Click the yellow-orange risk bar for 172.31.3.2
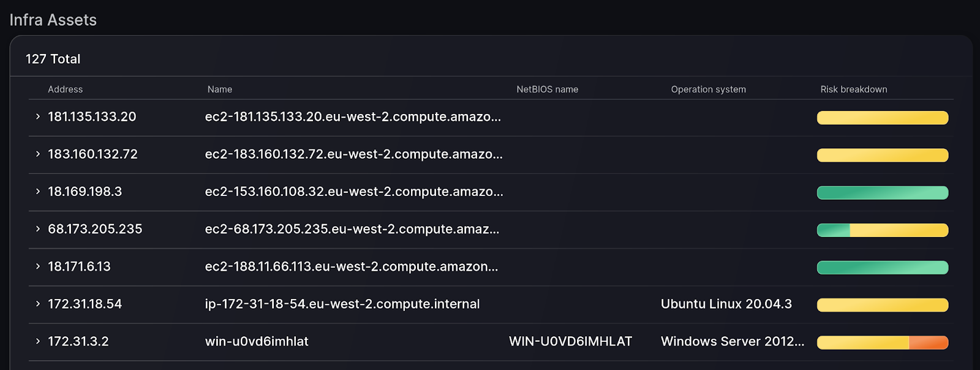Viewport: 980px width, 370px height. (883, 342)
